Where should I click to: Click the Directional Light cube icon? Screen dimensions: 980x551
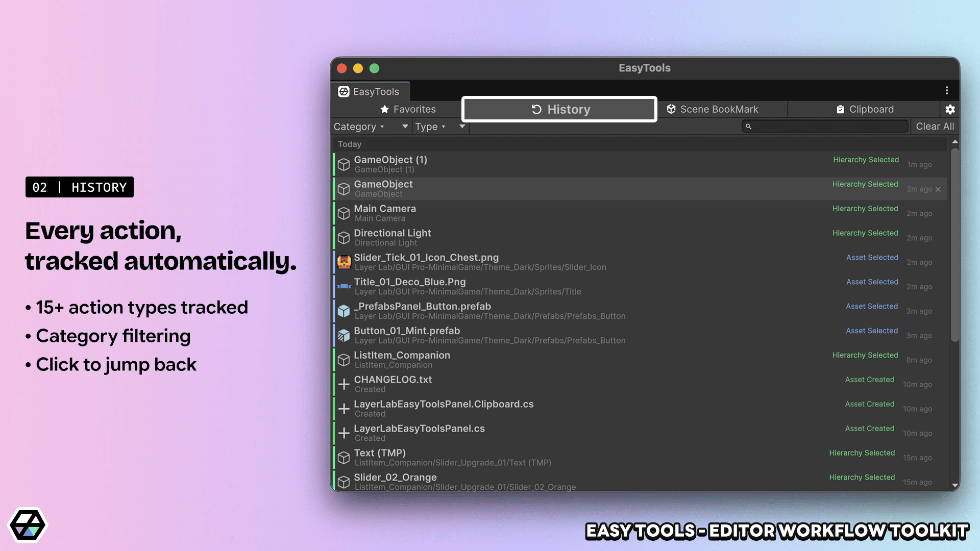[344, 238]
